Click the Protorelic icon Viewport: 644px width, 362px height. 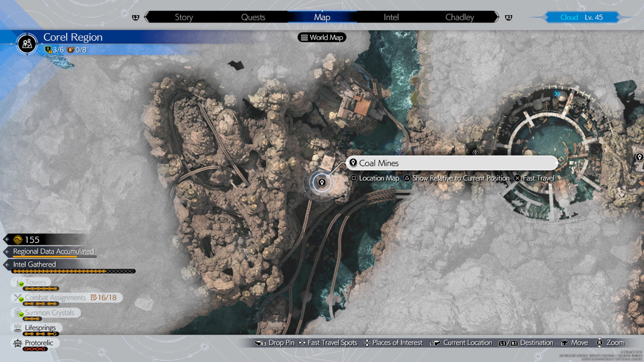click(18, 343)
